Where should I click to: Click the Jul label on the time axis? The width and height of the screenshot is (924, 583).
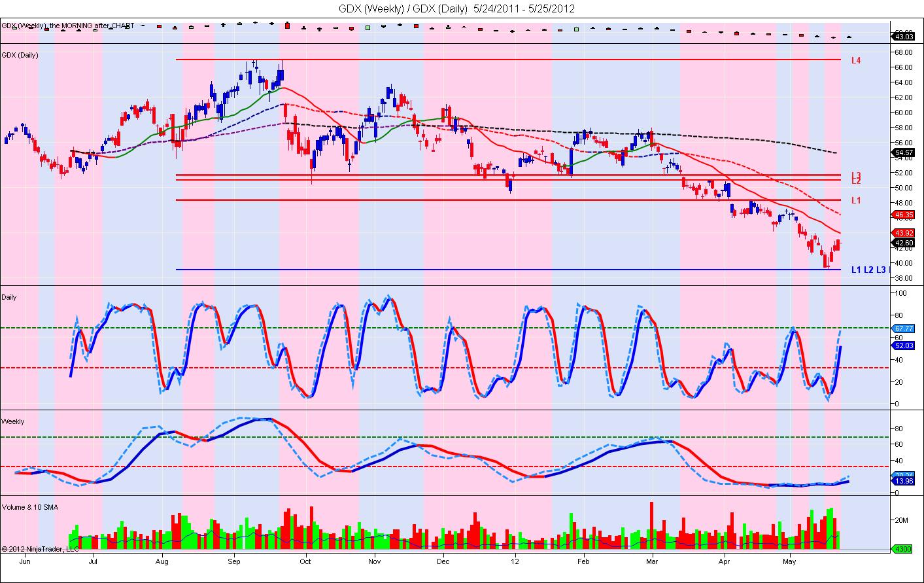93,561
